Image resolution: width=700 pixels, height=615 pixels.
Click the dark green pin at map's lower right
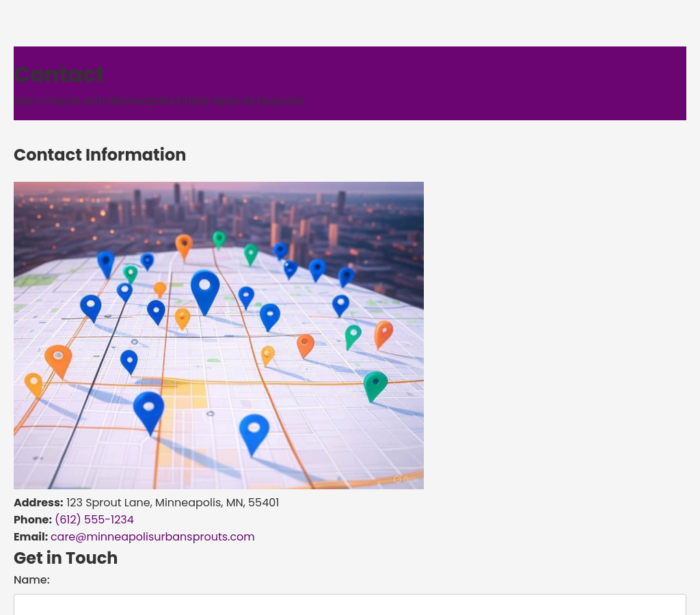click(375, 384)
